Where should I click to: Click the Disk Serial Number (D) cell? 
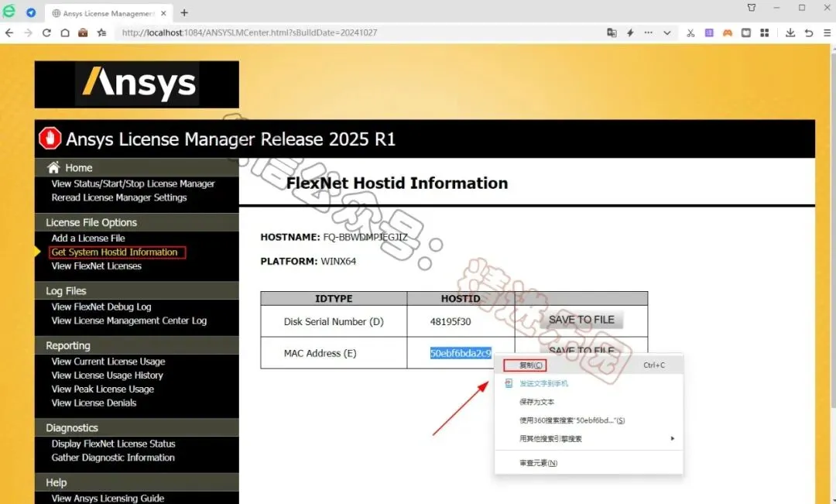[x=334, y=321]
